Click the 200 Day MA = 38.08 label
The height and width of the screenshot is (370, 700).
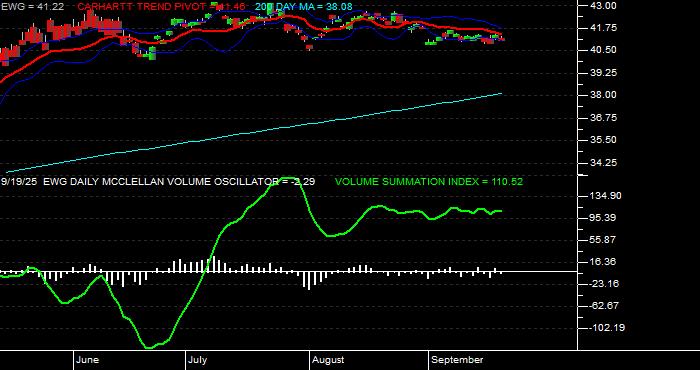[304, 7]
